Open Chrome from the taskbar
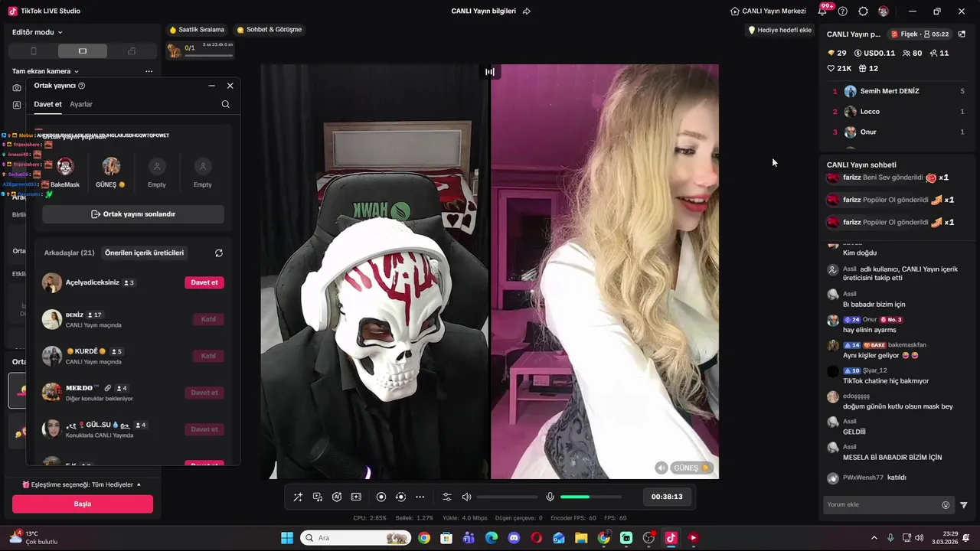The height and width of the screenshot is (551, 980). pyautogui.click(x=424, y=538)
